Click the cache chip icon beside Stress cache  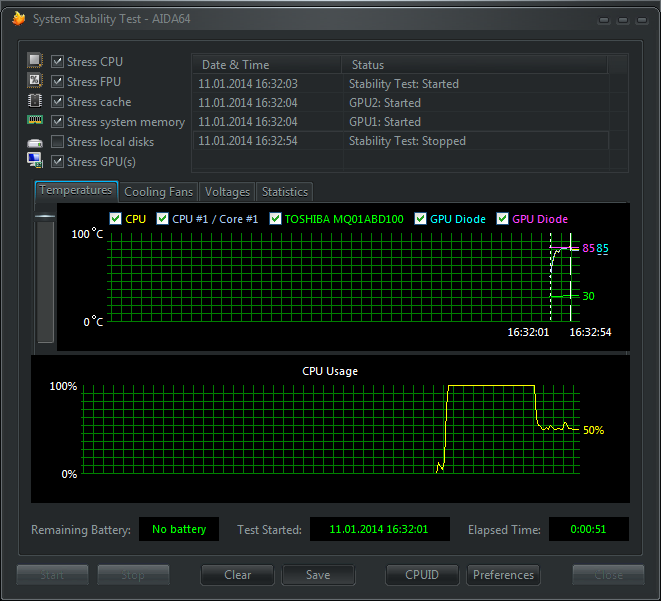click(x=35, y=101)
